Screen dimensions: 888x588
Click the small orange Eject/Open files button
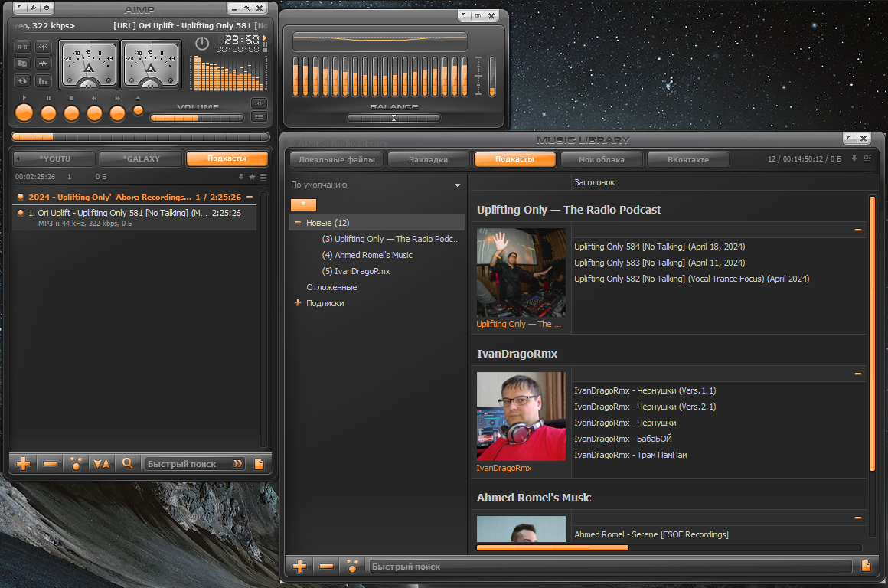pyautogui.click(x=139, y=110)
